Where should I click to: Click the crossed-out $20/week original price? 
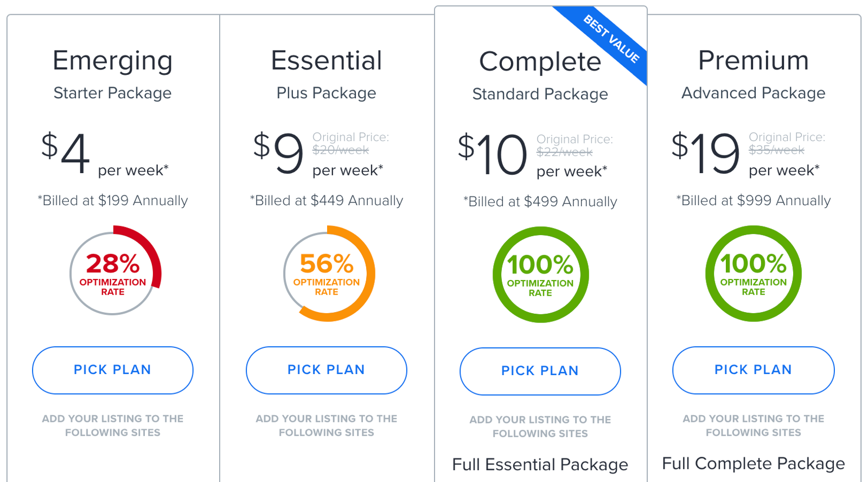pyautogui.click(x=341, y=150)
